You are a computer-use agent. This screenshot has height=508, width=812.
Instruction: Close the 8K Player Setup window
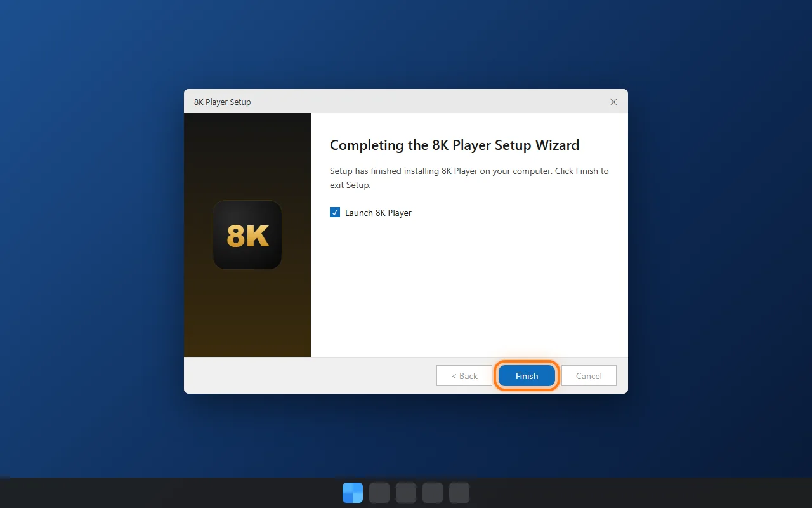pos(613,102)
